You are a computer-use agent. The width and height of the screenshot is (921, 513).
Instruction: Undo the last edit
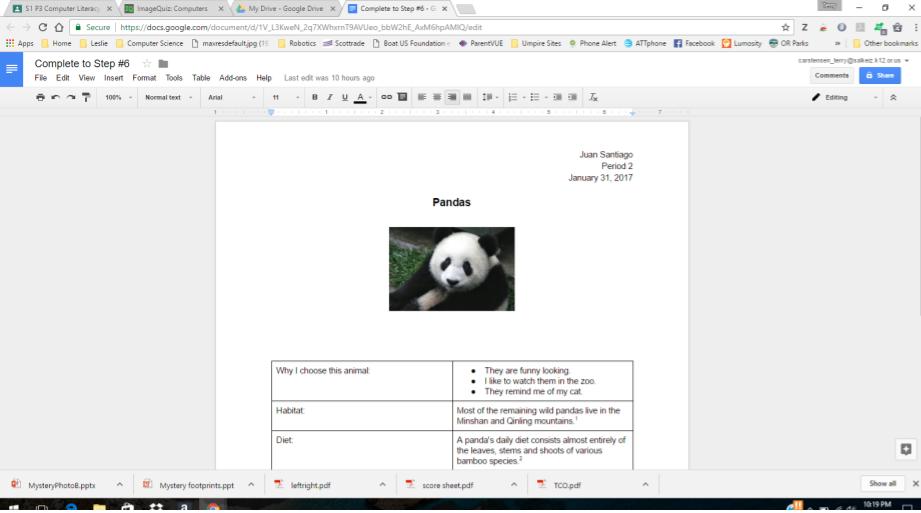(x=56, y=97)
